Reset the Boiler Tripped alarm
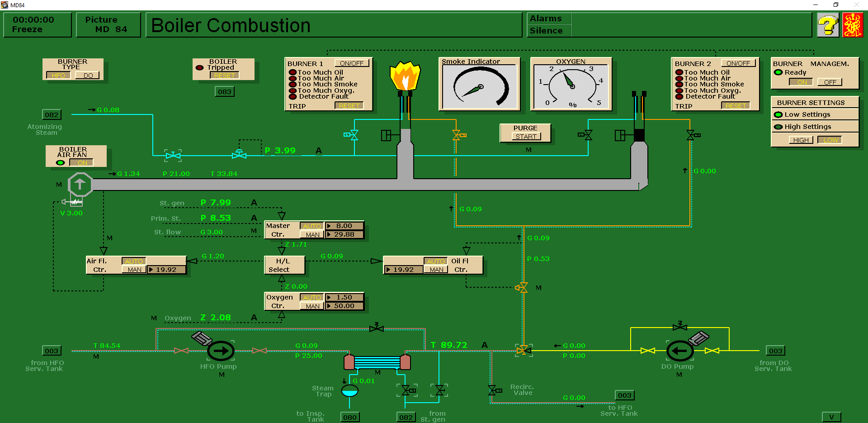868x423 pixels. (x=224, y=76)
